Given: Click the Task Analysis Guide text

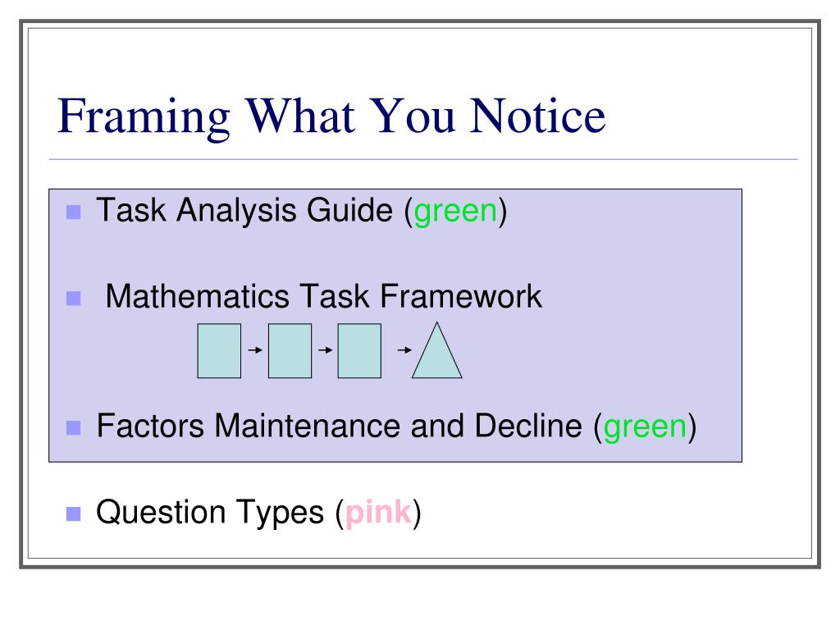Looking at the screenshot, I should click(x=244, y=211).
